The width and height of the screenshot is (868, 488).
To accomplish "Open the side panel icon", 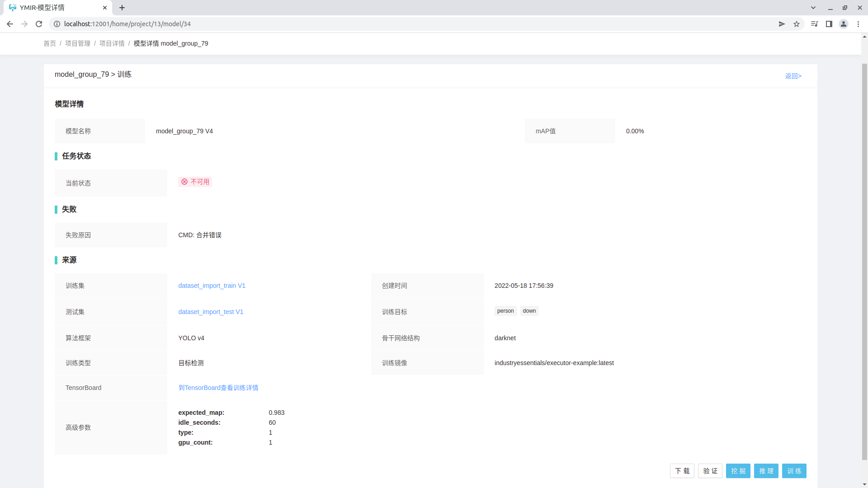I will coord(829,24).
